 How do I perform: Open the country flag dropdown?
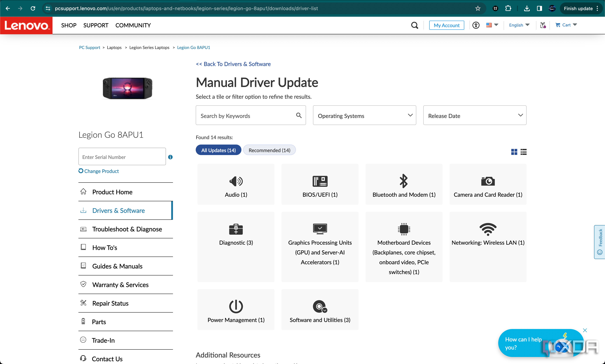click(x=492, y=25)
